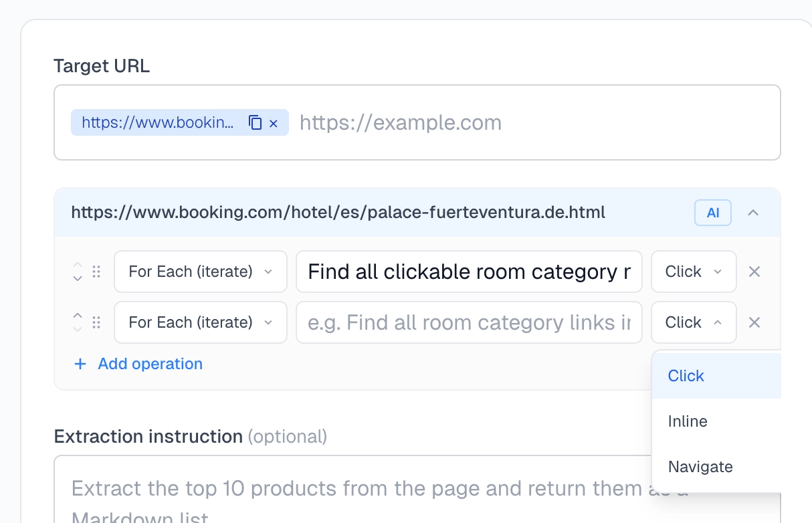Image resolution: width=812 pixels, height=523 pixels.
Task: Focus the Target URL input field
Action: point(535,123)
